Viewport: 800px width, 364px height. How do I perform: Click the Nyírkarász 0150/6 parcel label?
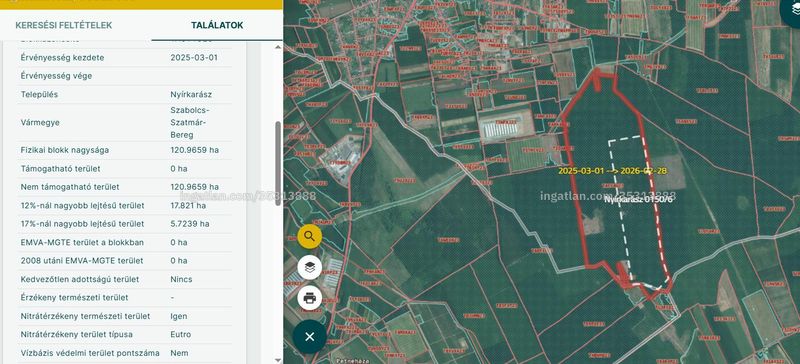coord(638,200)
